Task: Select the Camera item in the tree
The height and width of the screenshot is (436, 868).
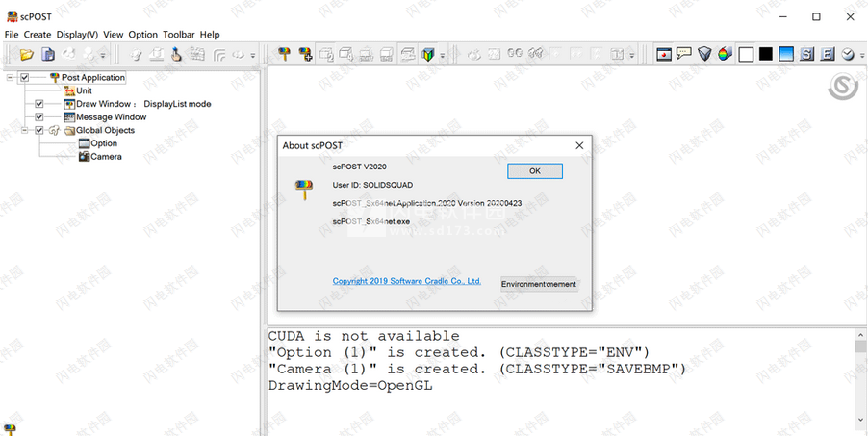Action: (106, 157)
